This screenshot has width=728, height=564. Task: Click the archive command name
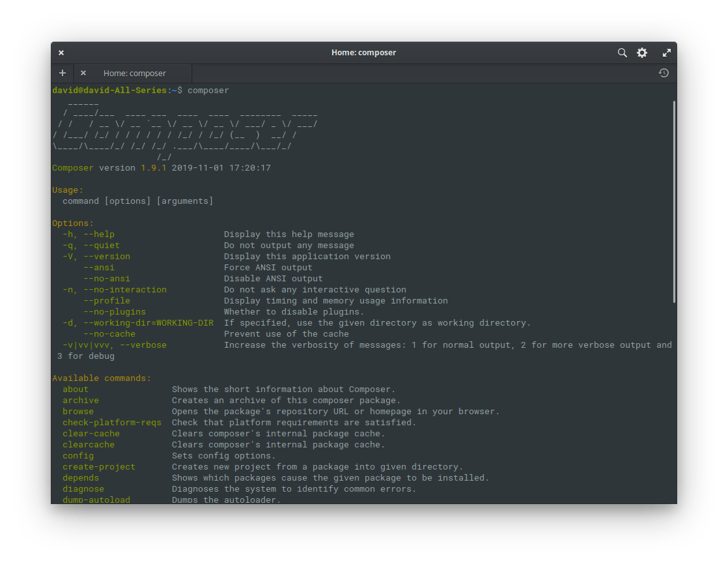tap(81, 400)
